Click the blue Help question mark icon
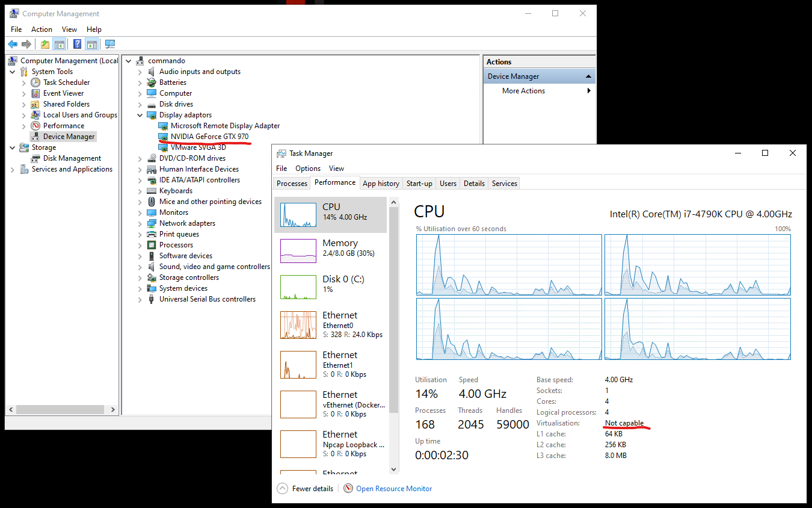Viewport: 812px width, 508px height. click(x=78, y=44)
